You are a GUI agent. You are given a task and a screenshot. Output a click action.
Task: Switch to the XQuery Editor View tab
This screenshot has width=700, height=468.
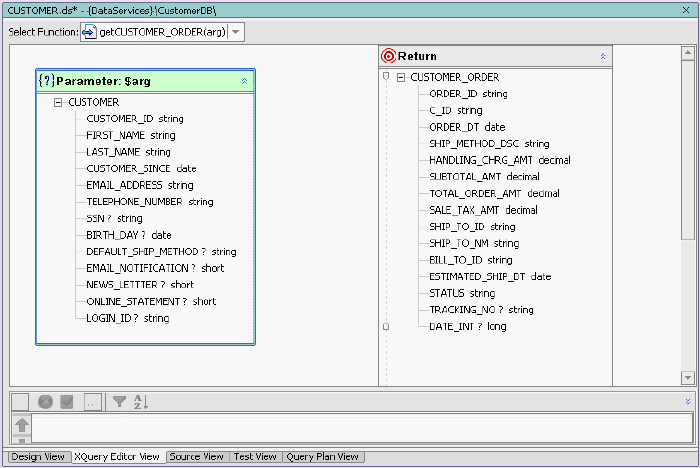coord(117,457)
